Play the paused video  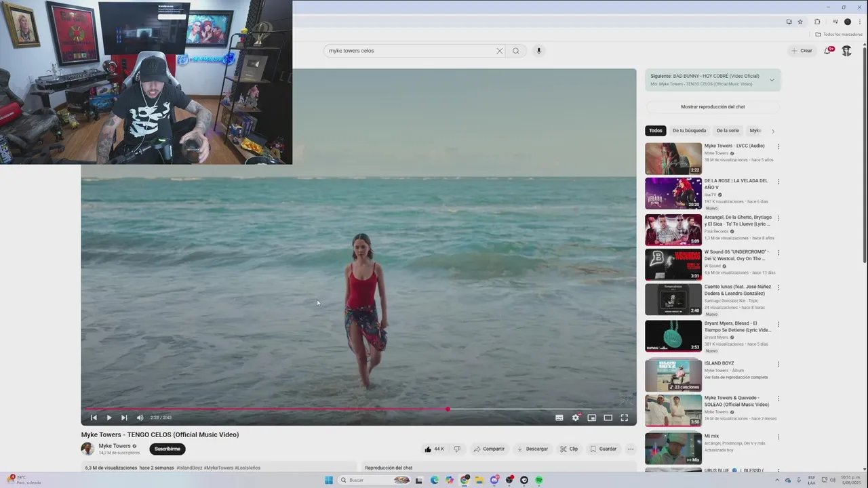click(109, 418)
